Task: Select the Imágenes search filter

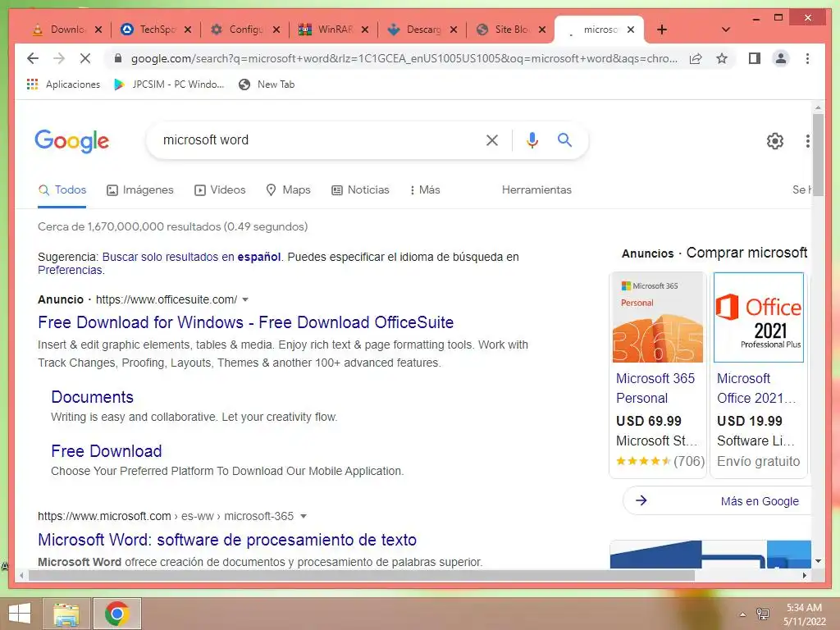Action: (x=139, y=189)
